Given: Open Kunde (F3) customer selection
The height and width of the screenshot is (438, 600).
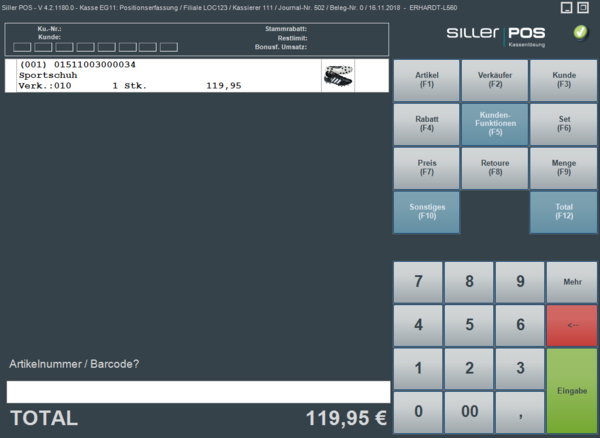Looking at the screenshot, I should (x=563, y=79).
